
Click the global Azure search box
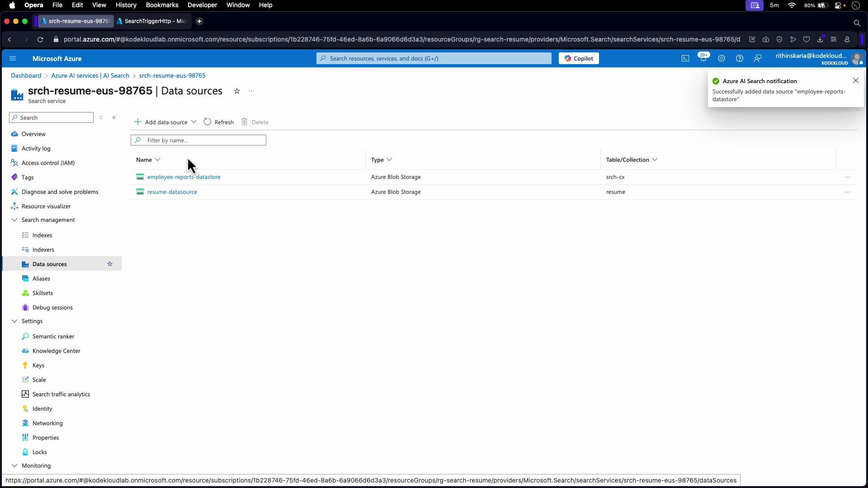tap(434, 59)
